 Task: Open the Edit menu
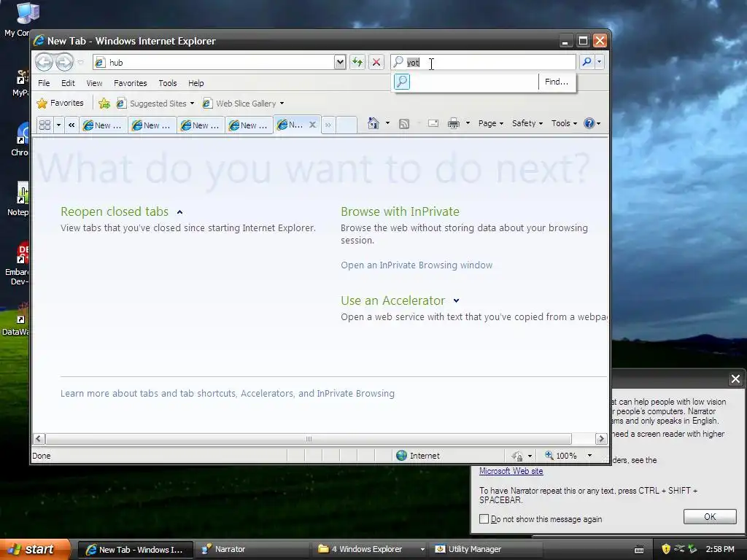(68, 83)
